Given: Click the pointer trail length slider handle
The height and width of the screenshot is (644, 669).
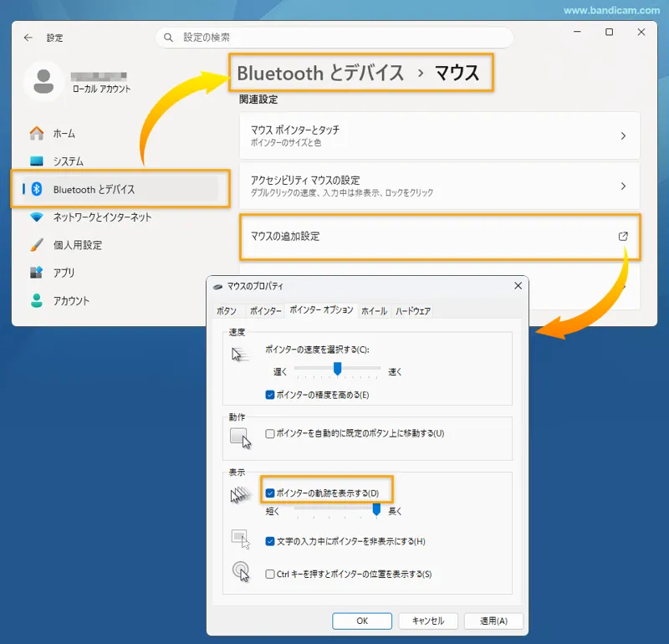Looking at the screenshot, I should tap(376, 509).
